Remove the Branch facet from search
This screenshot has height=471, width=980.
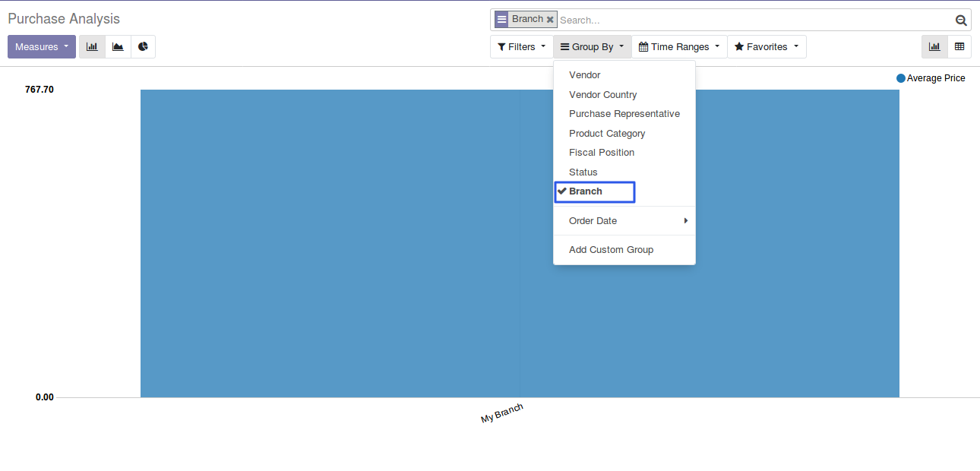[550, 20]
